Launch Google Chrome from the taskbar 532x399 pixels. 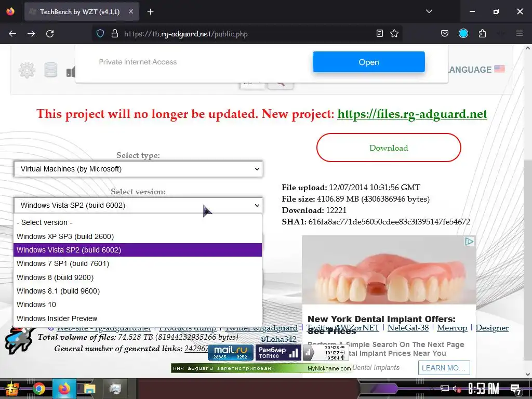39,389
